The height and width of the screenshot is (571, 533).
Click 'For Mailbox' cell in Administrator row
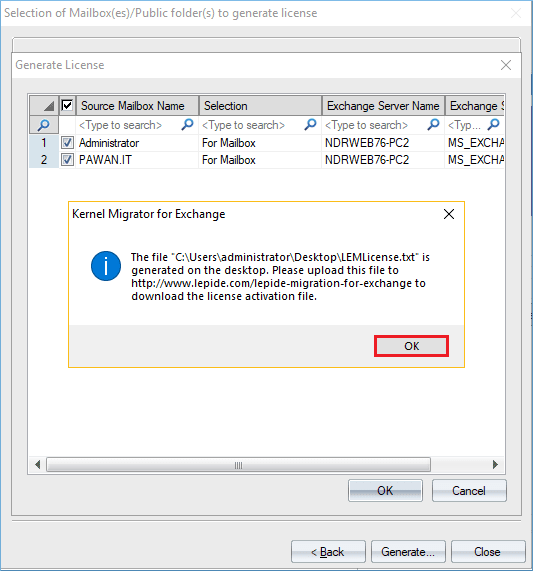pyautogui.click(x=260, y=143)
